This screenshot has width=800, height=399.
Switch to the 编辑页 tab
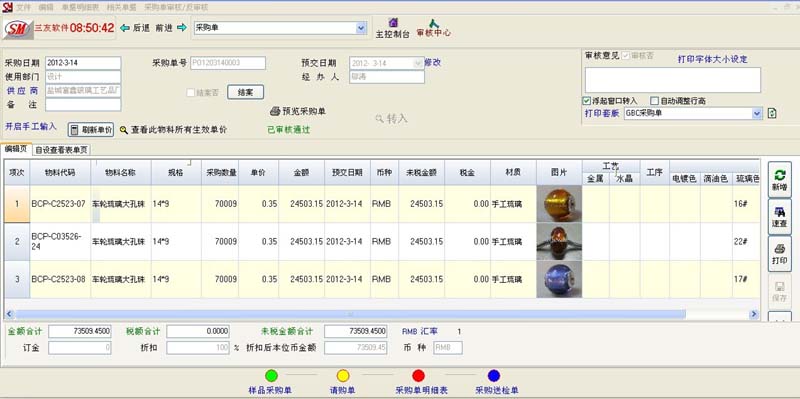point(16,149)
